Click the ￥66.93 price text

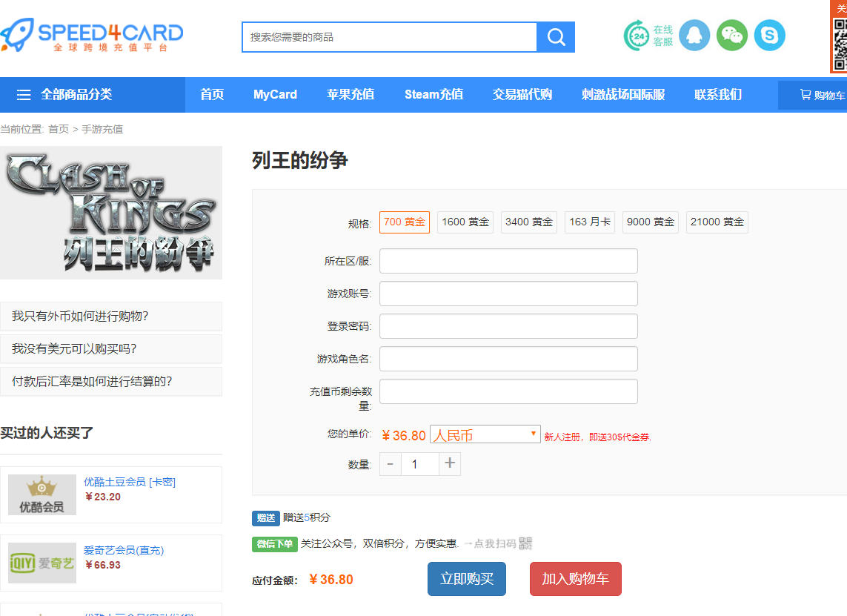tap(103, 565)
